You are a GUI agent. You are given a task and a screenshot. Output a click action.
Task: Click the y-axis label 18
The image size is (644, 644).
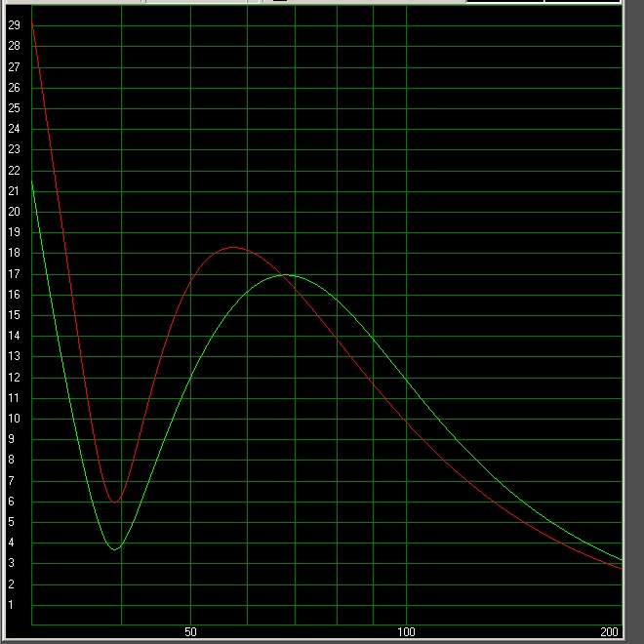pos(14,253)
